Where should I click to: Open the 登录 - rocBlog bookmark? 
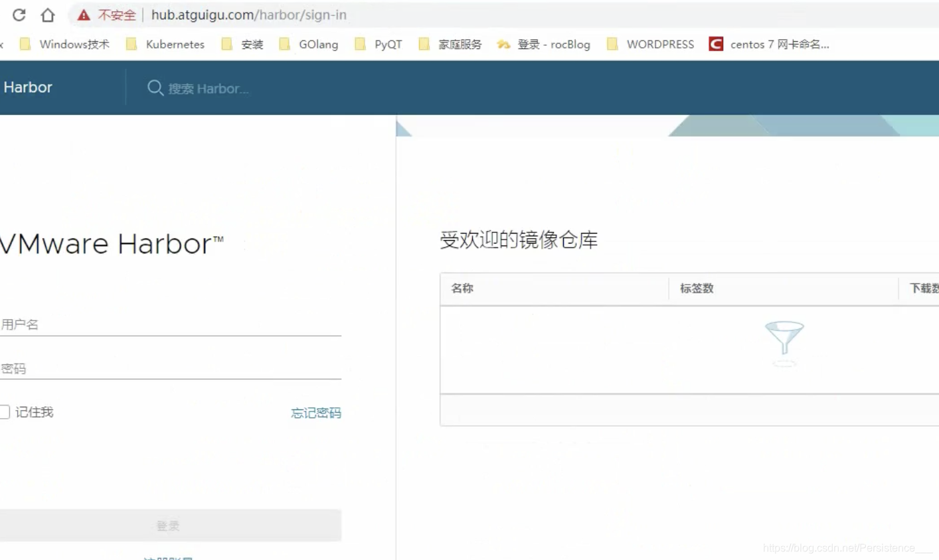(544, 44)
